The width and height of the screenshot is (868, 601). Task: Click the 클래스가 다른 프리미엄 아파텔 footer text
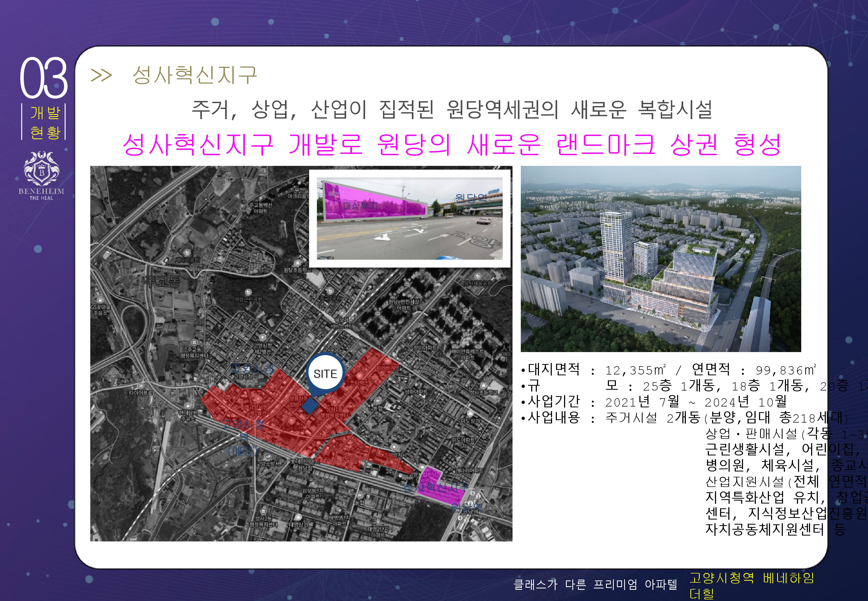point(595,584)
